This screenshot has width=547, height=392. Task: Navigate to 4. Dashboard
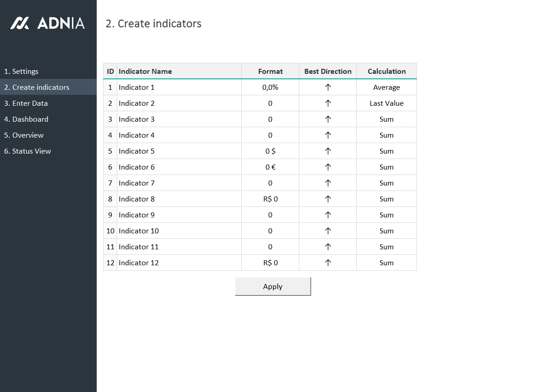click(26, 119)
